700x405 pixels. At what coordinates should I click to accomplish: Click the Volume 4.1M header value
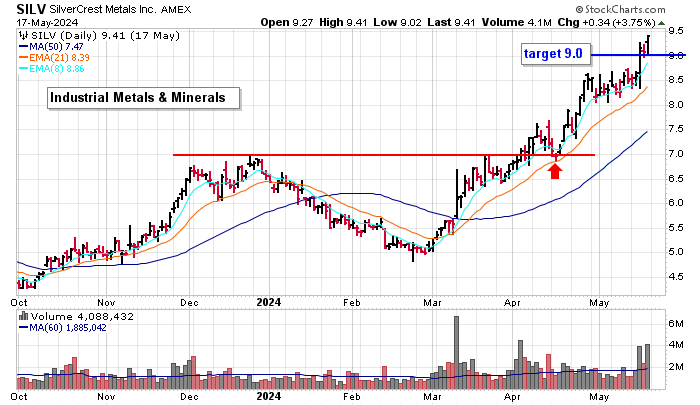[516, 22]
